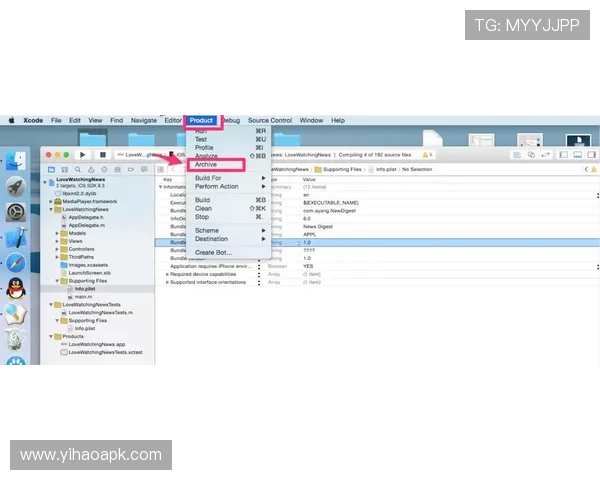Open Safari from the Dock
The height and width of the screenshot is (480, 600).
15,263
